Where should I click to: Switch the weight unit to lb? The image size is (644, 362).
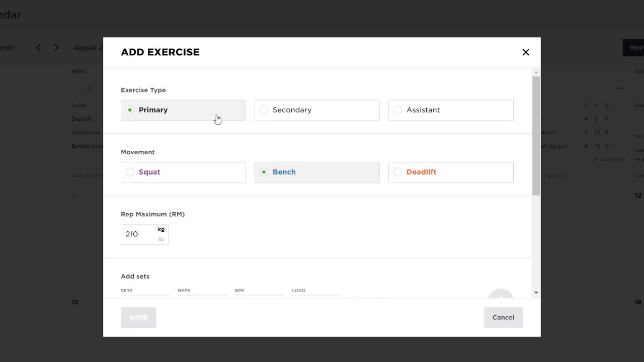(161, 239)
